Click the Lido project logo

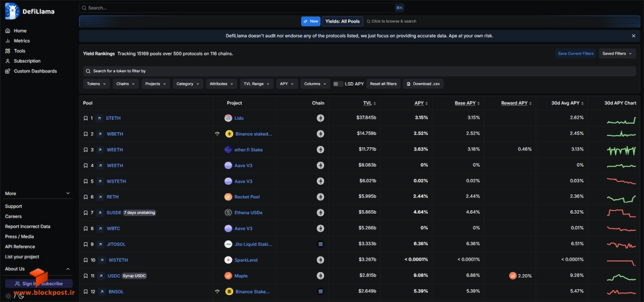[228, 118]
